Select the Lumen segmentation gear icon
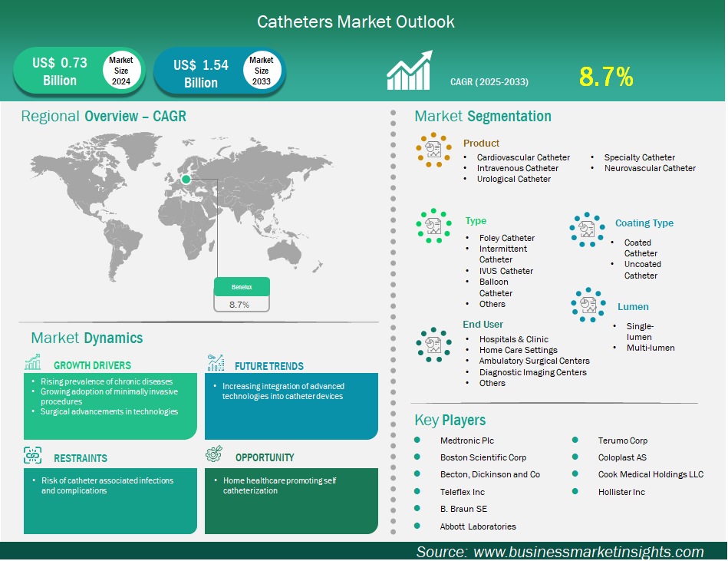Viewport: 728px width, 561px height. tap(588, 305)
